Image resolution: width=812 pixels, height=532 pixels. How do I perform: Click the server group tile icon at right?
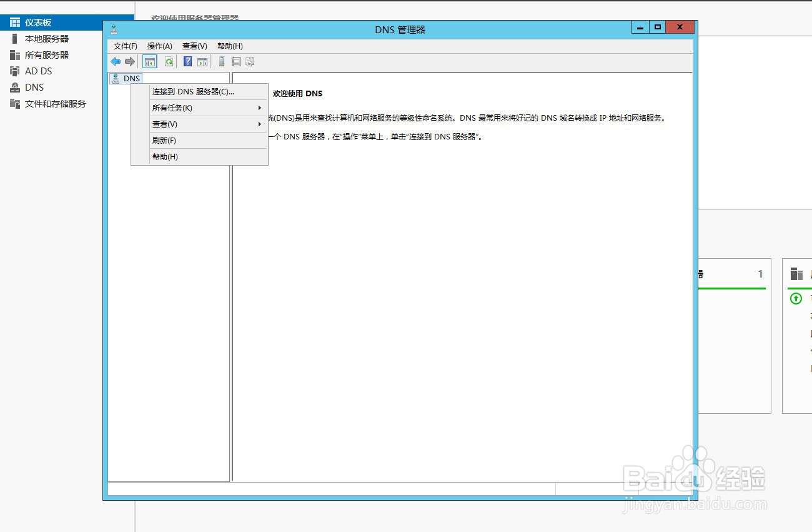(796, 274)
